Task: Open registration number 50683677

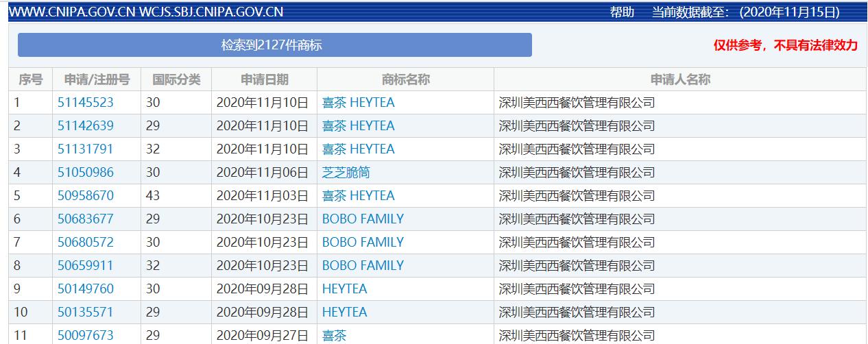Action: (x=86, y=219)
